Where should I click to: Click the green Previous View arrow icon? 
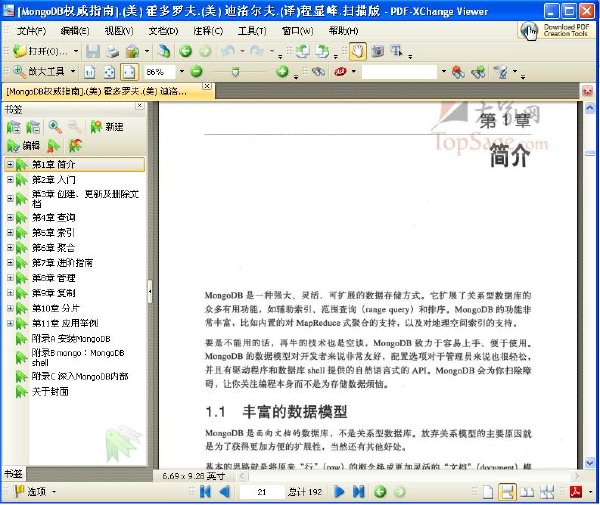point(186,51)
